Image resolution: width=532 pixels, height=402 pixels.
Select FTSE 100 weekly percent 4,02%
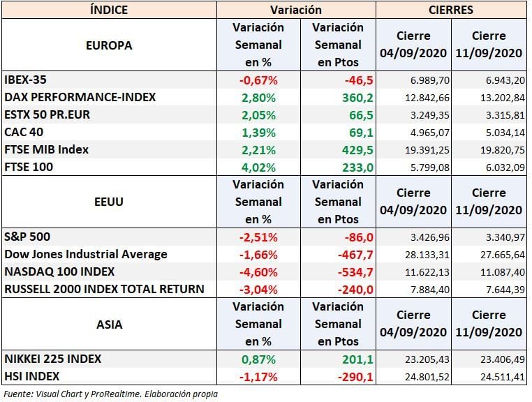click(x=258, y=167)
